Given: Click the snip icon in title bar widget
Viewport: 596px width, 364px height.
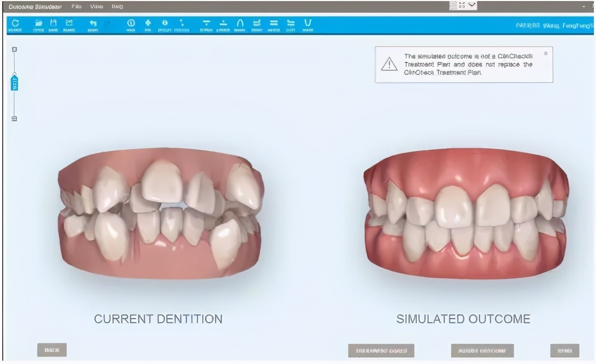Looking at the screenshot, I should pyautogui.click(x=462, y=5).
